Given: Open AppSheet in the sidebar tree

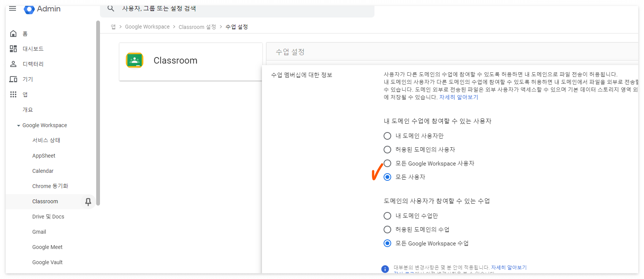Looking at the screenshot, I should [x=44, y=156].
